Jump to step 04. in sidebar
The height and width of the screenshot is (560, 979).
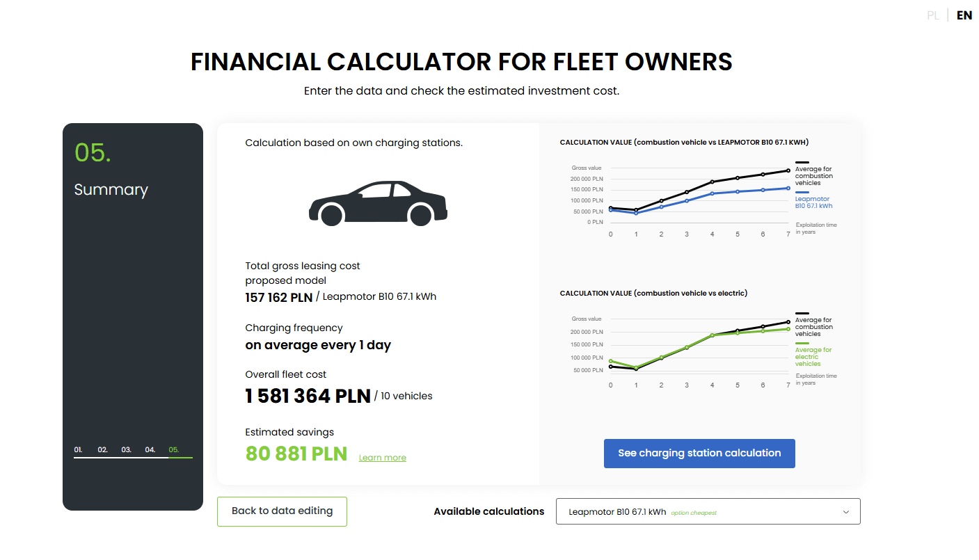(150, 450)
